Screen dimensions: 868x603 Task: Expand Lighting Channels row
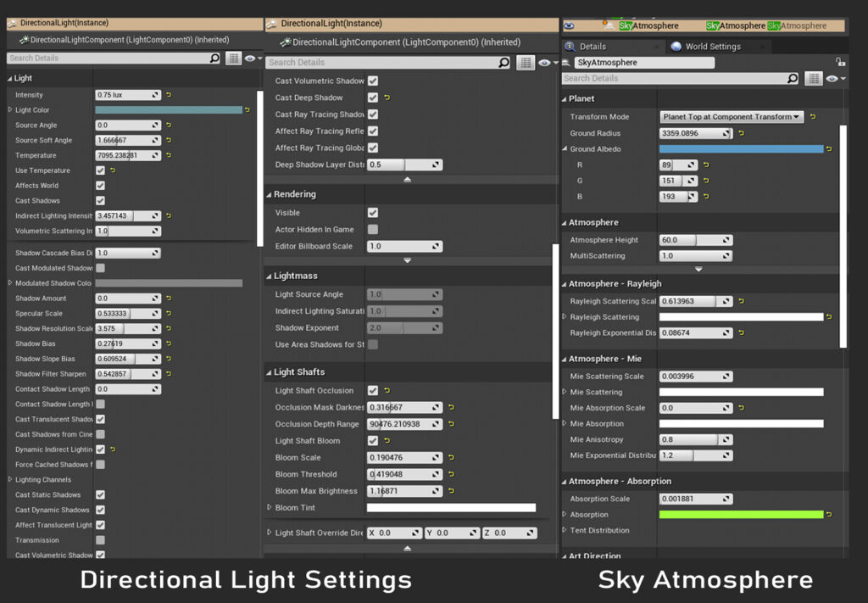click(10, 479)
